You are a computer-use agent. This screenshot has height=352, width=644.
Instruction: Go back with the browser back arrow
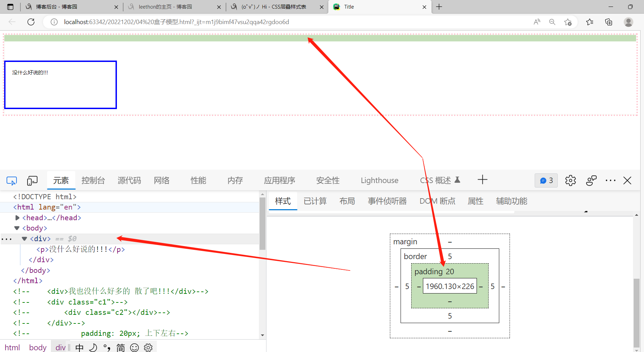point(12,22)
